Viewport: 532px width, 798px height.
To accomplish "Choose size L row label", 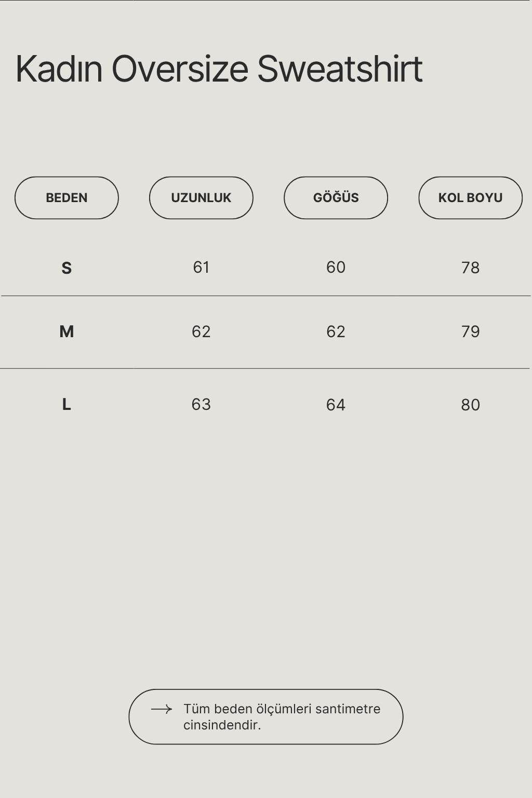I will tap(66, 404).
